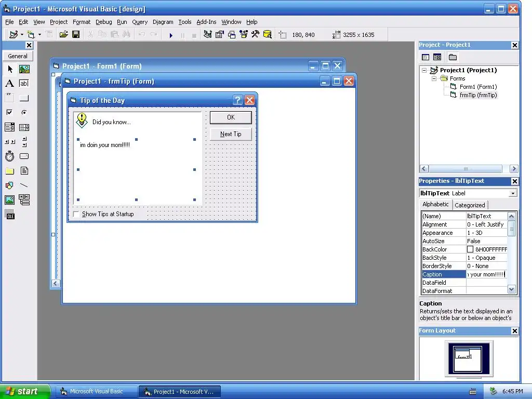This screenshot has height=399, width=532.
Task: Save the project with the floppy disk icon
Action: (76, 35)
